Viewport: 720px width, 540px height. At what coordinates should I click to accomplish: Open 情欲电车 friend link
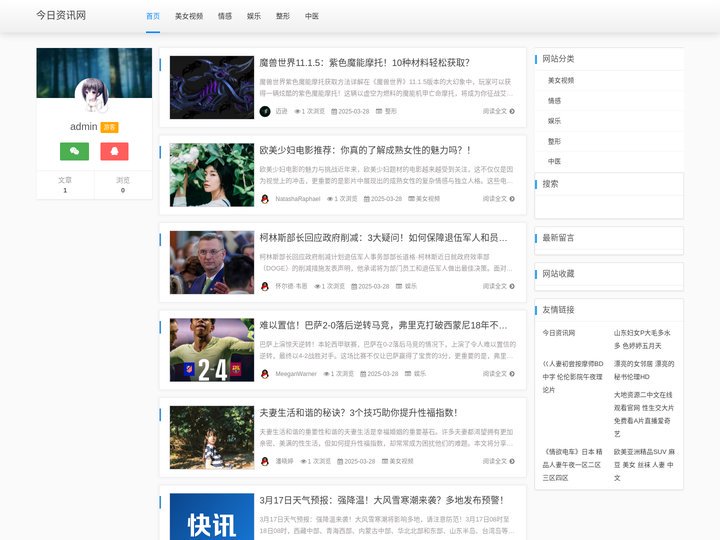pyautogui.click(x=572, y=465)
